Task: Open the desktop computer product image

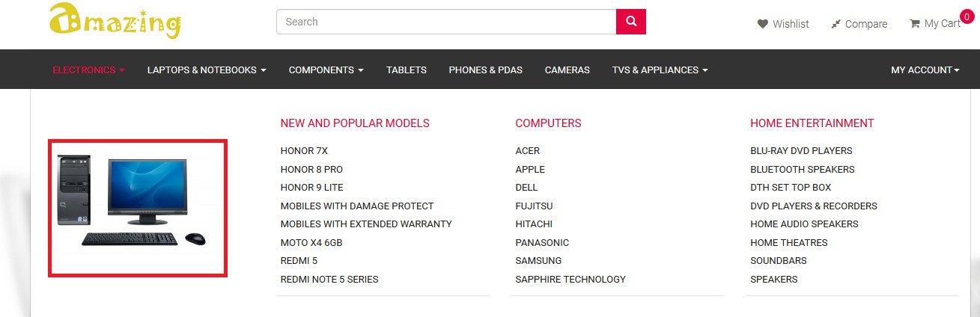Action: click(138, 208)
